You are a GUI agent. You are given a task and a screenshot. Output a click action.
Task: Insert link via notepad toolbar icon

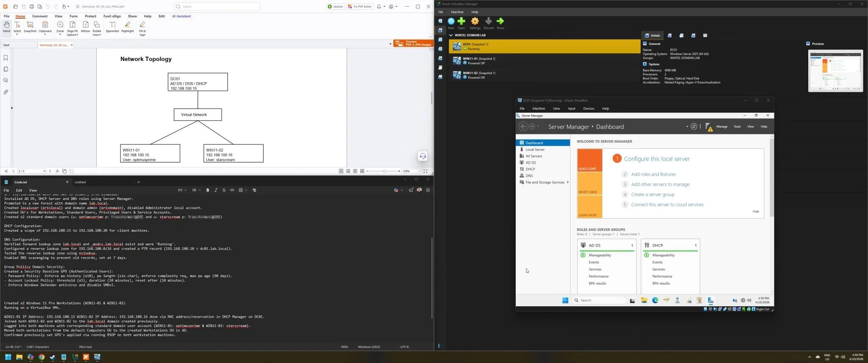click(x=232, y=190)
